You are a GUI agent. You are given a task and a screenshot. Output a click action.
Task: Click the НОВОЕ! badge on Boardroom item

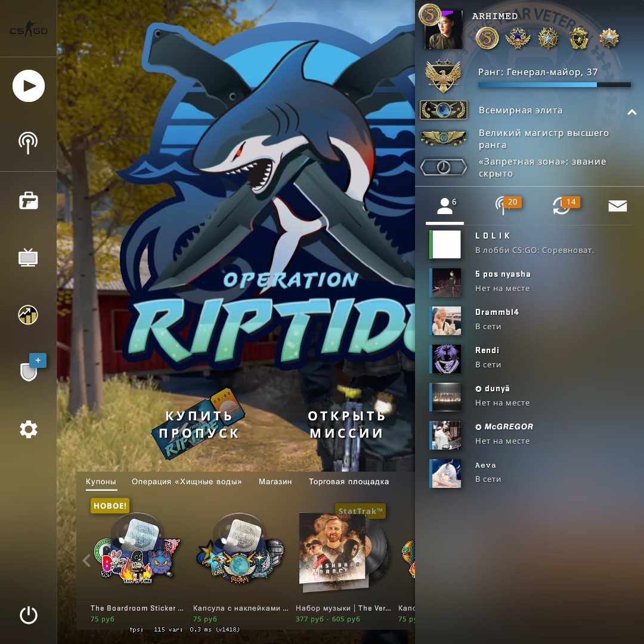[110, 506]
